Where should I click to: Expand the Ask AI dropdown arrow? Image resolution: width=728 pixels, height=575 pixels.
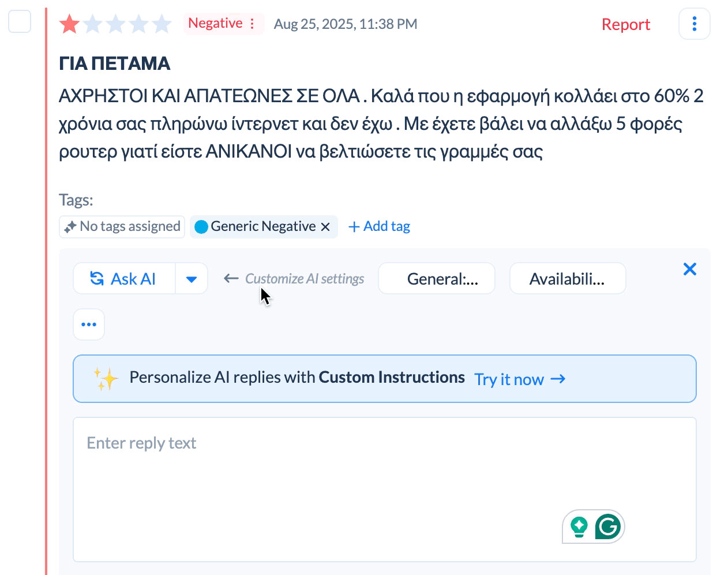(x=192, y=279)
